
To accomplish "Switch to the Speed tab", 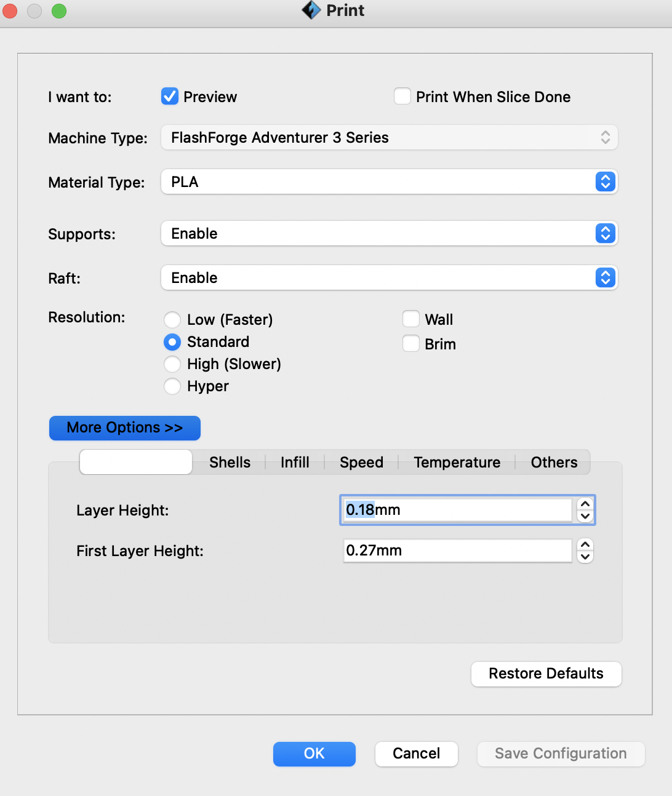I will pos(361,463).
